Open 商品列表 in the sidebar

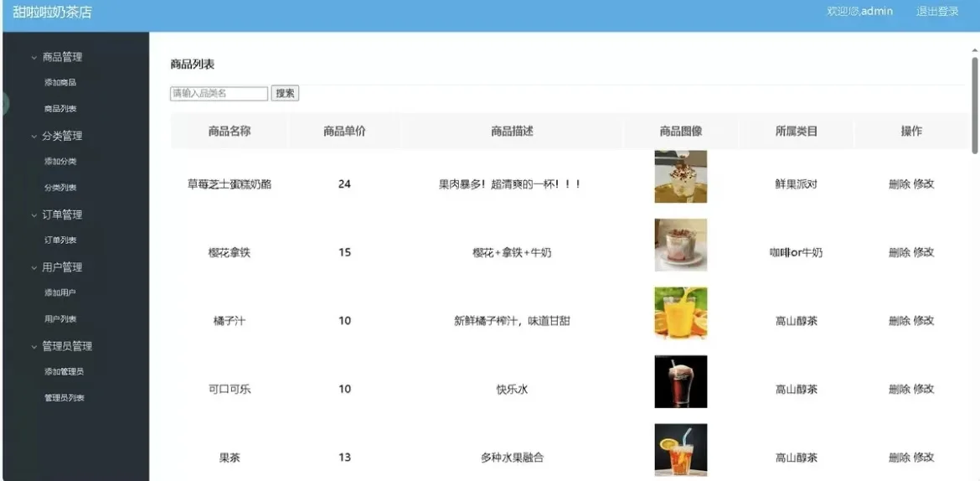click(x=60, y=109)
